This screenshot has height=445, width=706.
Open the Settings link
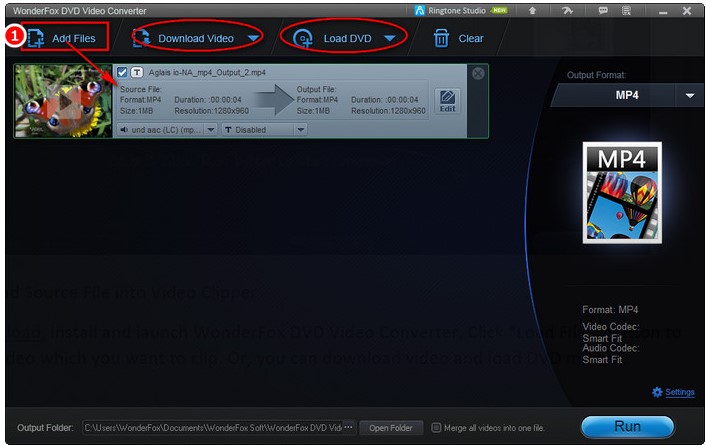(x=679, y=392)
